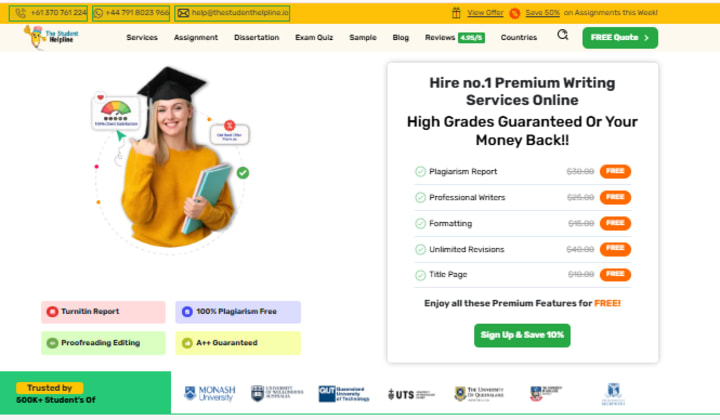Open the Services navigation menu
Viewport: 720px width, 420px height.
pos(142,38)
